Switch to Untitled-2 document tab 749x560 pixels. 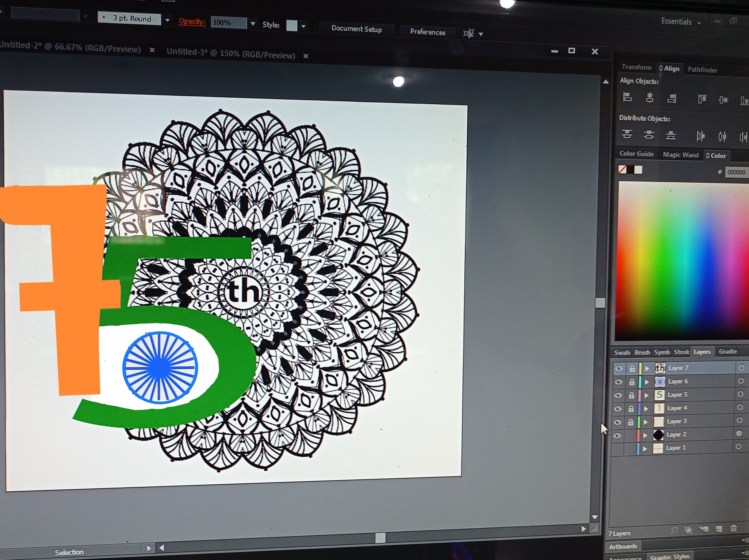coord(71,48)
